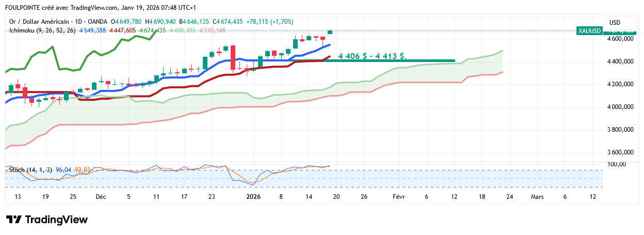Click the Stoch (14, 1, 3) indicator legend
Viewport: 644px width, 235px height.
pyautogui.click(x=30, y=169)
